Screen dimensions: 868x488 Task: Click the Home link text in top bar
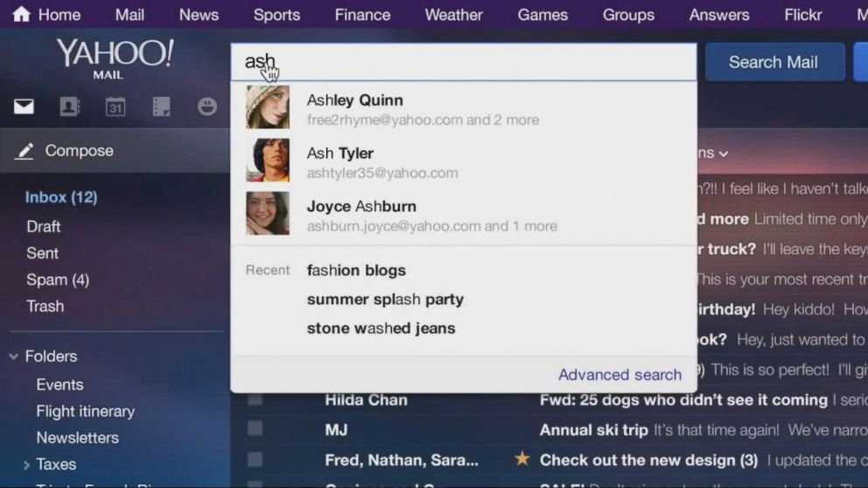59,15
